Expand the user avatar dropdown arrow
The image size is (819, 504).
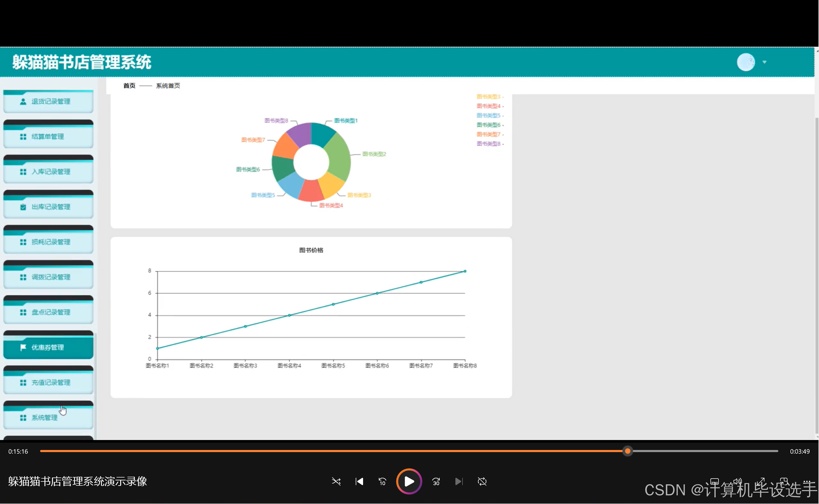click(x=764, y=62)
